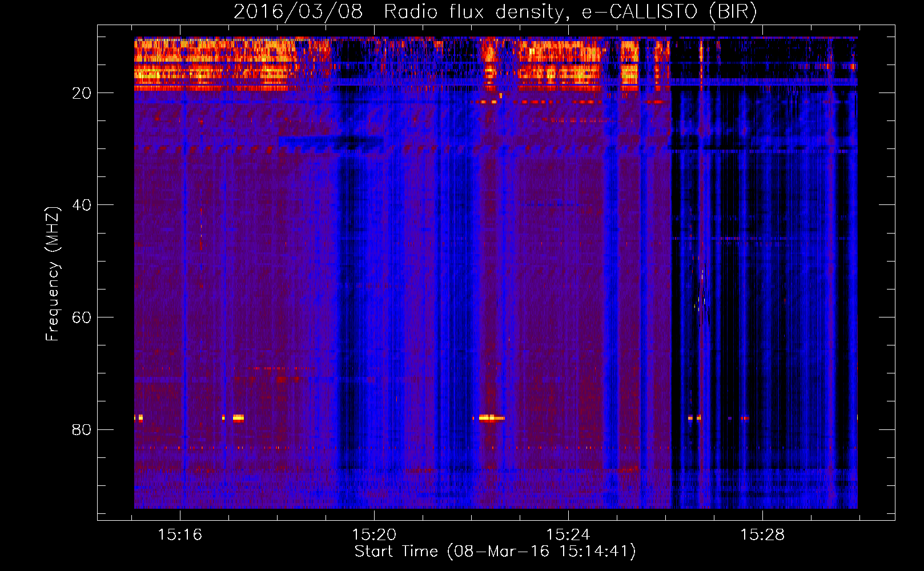Click the 15:24 time axis label
Viewport: 924px width, 571px height.
pyautogui.click(x=568, y=534)
